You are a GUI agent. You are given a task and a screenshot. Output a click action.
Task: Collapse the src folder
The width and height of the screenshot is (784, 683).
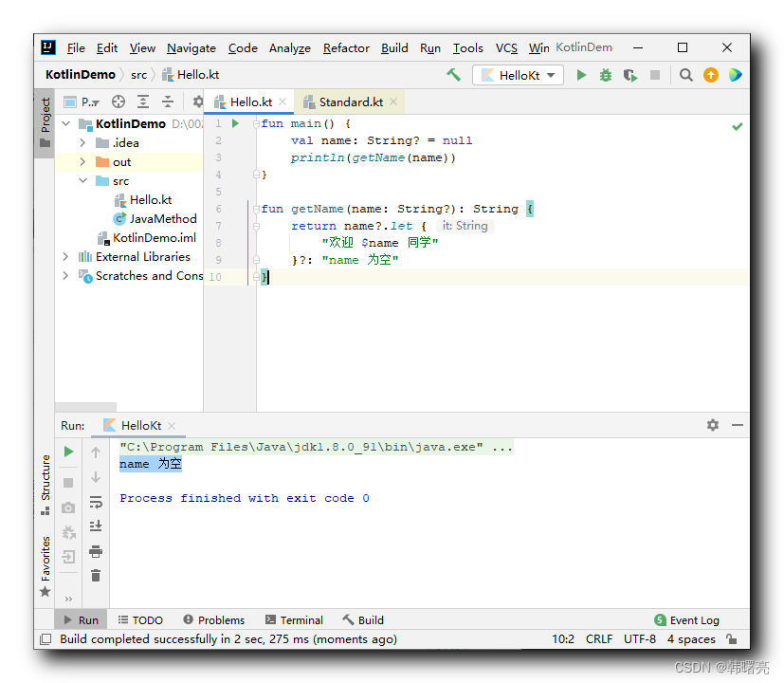83,180
